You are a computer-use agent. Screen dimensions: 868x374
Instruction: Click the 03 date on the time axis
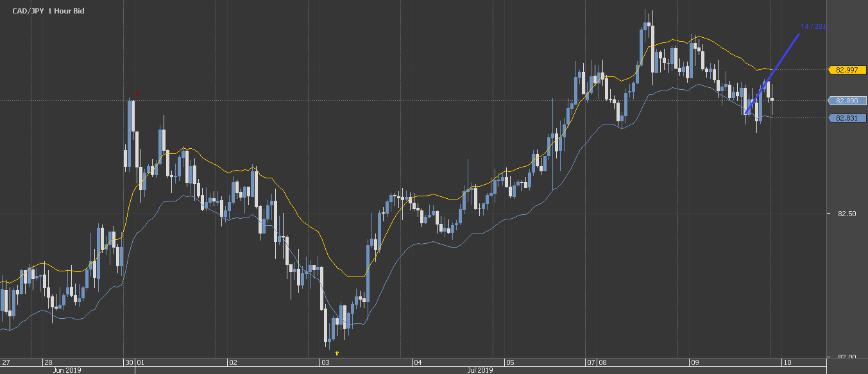[325, 362]
